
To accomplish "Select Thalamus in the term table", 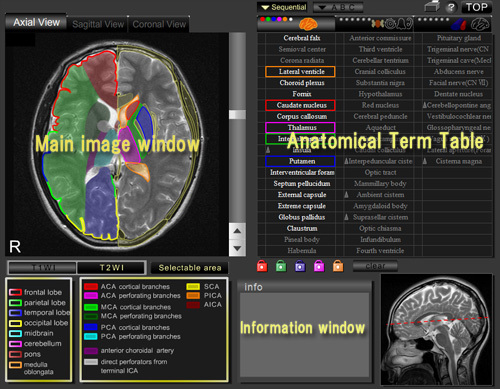I will tap(300, 128).
